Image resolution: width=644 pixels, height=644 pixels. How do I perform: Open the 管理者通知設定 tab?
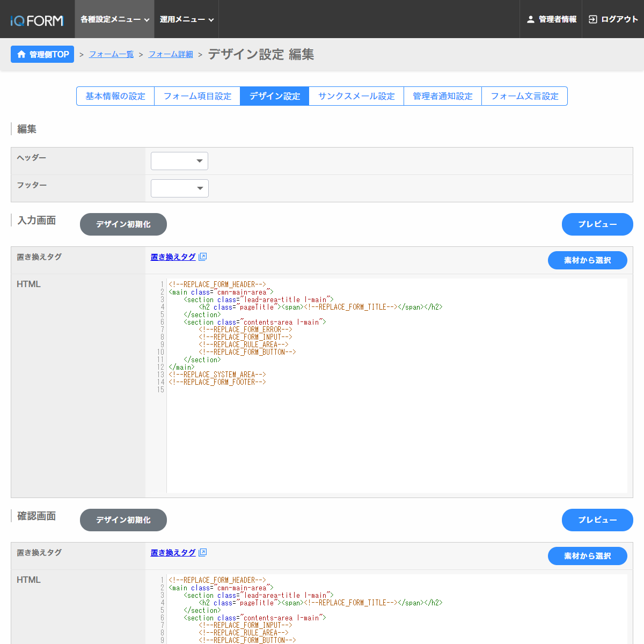[x=442, y=96]
